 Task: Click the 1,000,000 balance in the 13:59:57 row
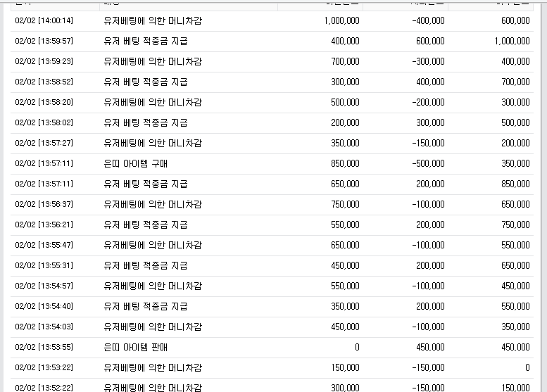[512, 41]
